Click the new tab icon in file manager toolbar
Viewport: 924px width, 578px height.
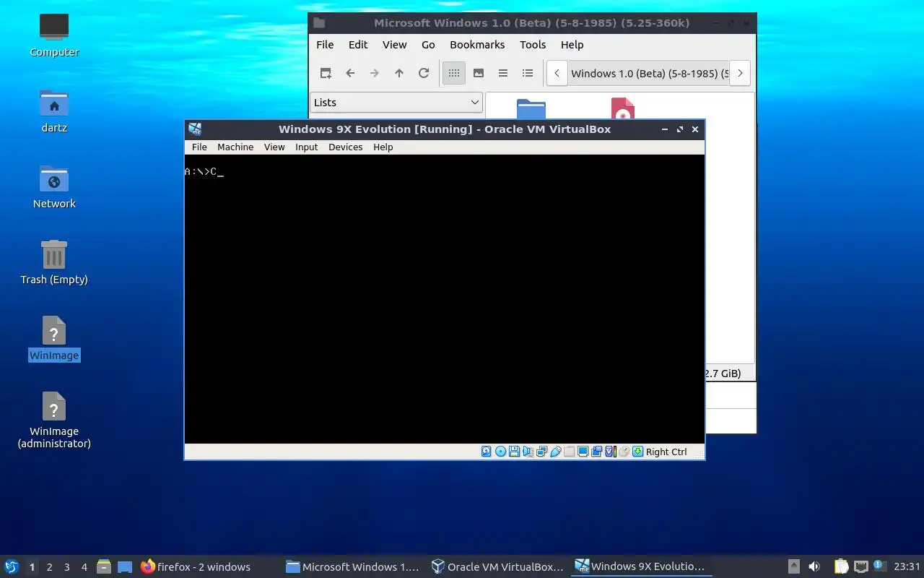pos(326,73)
